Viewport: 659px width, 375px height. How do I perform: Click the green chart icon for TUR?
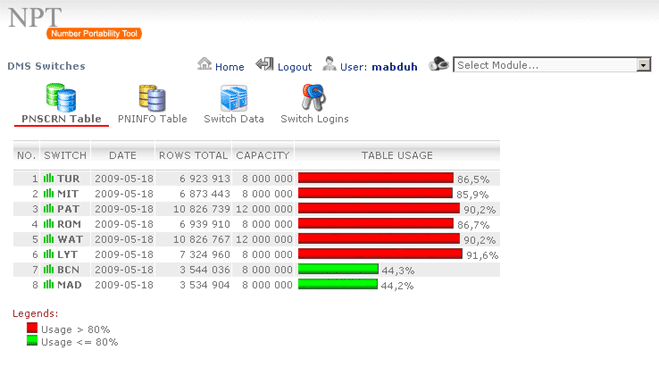click(49, 178)
